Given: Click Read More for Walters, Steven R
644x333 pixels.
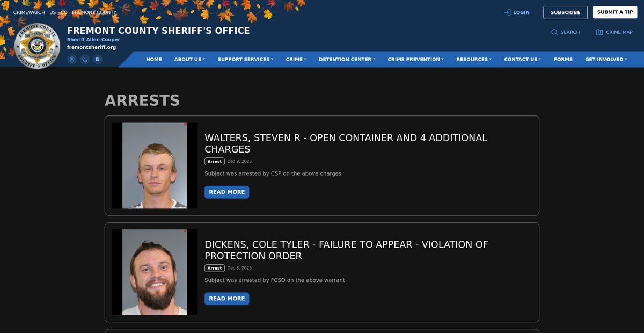Looking at the screenshot, I should click(226, 192).
